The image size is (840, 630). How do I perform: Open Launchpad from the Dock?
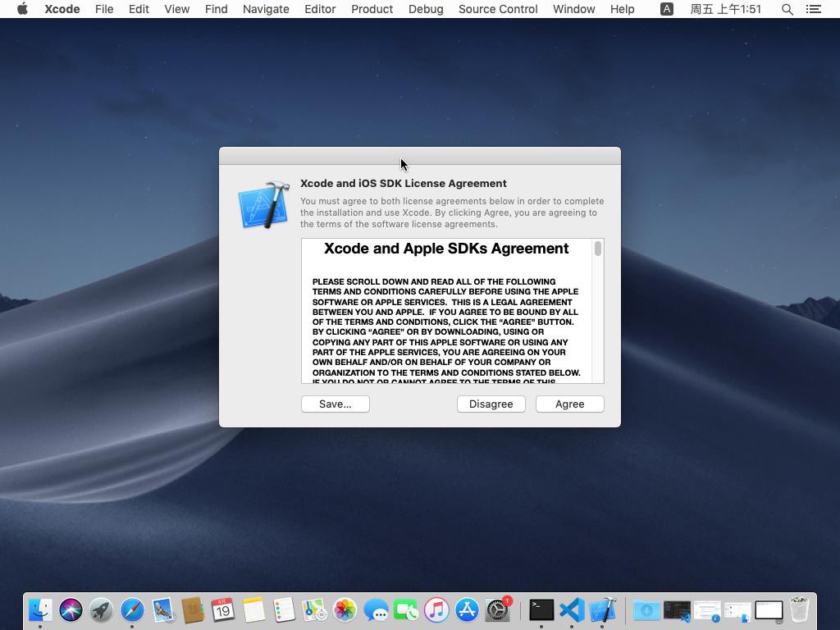[101, 609]
